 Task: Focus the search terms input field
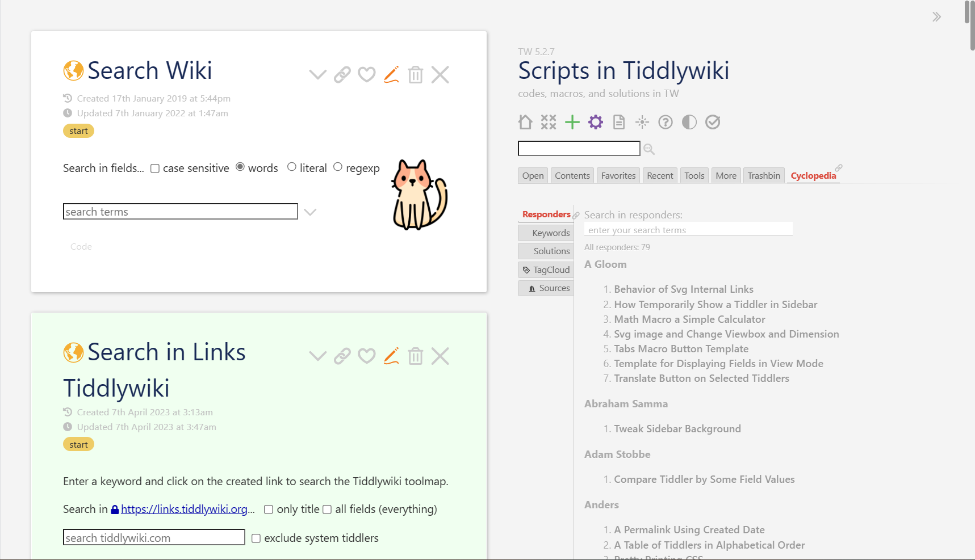pos(181,212)
